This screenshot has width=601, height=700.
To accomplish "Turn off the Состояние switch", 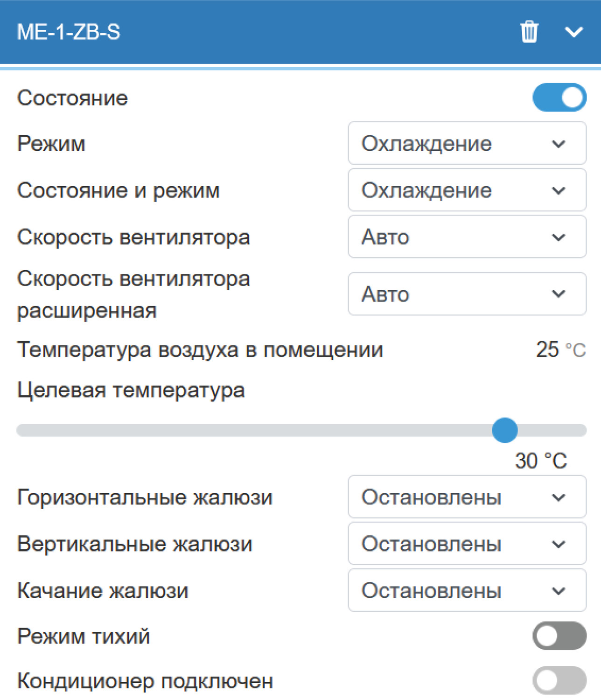I will point(559,98).
